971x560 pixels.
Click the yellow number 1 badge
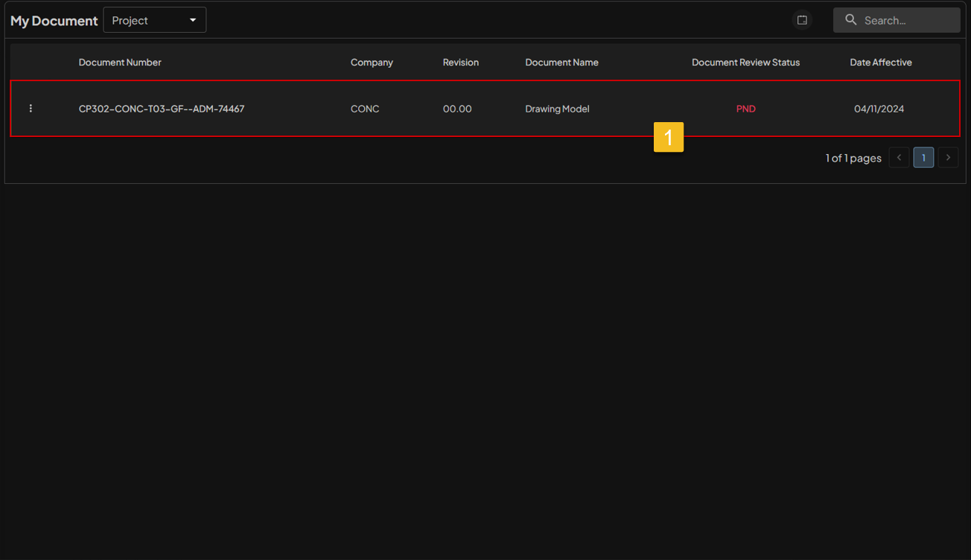pos(668,137)
